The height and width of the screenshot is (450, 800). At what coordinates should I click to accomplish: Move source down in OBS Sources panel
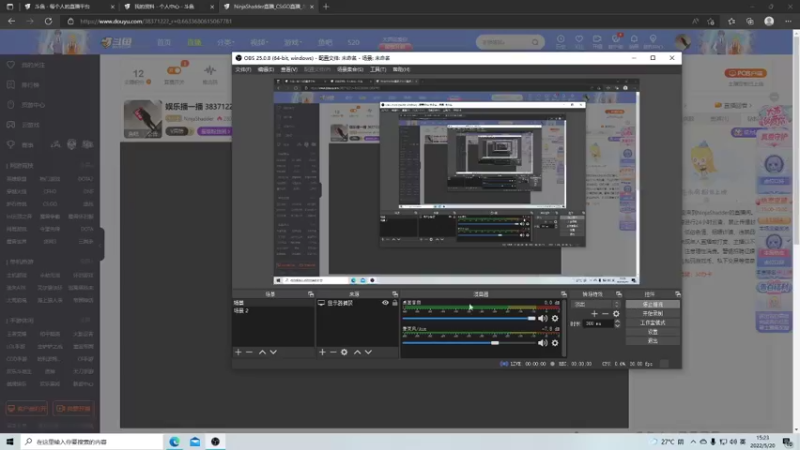368,352
